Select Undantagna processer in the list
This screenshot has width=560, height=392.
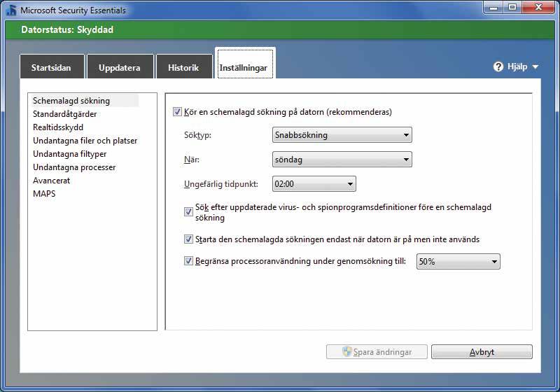(x=74, y=167)
